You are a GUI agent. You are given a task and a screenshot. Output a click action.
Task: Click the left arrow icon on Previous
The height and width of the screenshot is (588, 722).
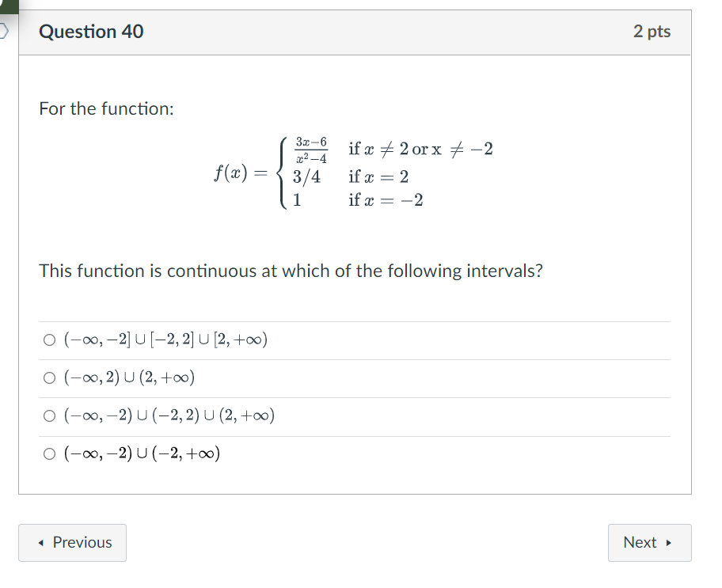pyautogui.click(x=42, y=543)
